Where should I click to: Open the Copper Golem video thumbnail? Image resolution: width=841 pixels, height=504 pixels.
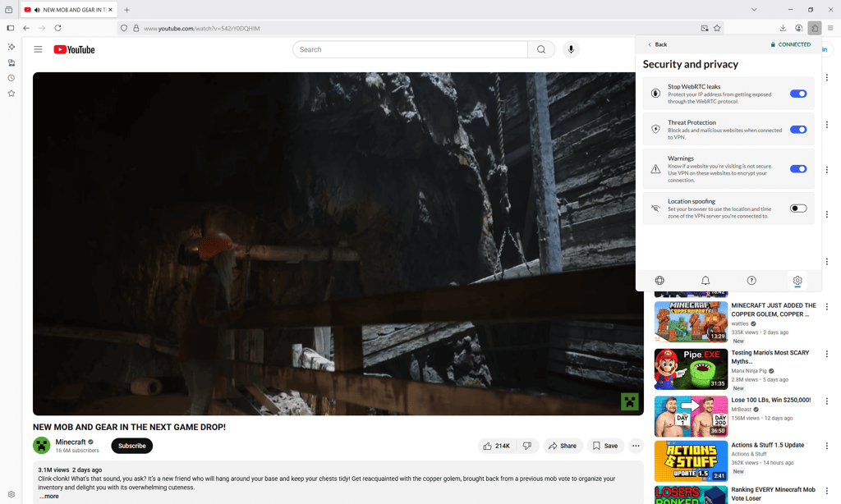(x=691, y=322)
